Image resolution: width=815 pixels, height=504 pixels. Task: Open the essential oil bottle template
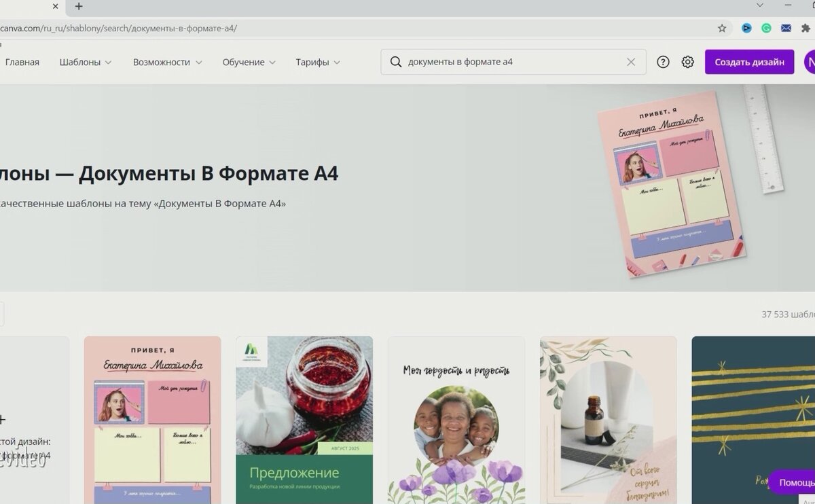click(609, 420)
